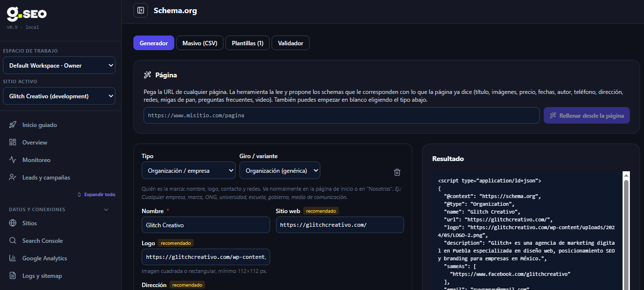Open the Tipo dropdown

tap(189, 171)
